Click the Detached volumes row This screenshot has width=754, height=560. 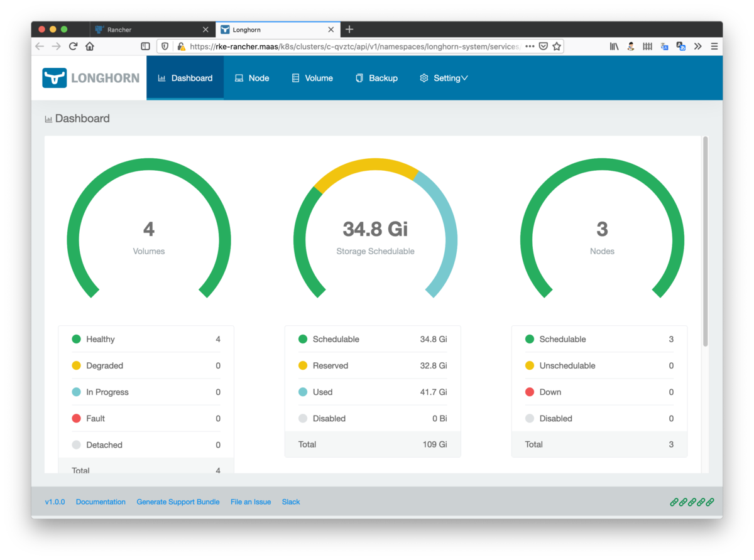click(x=146, y=444)
